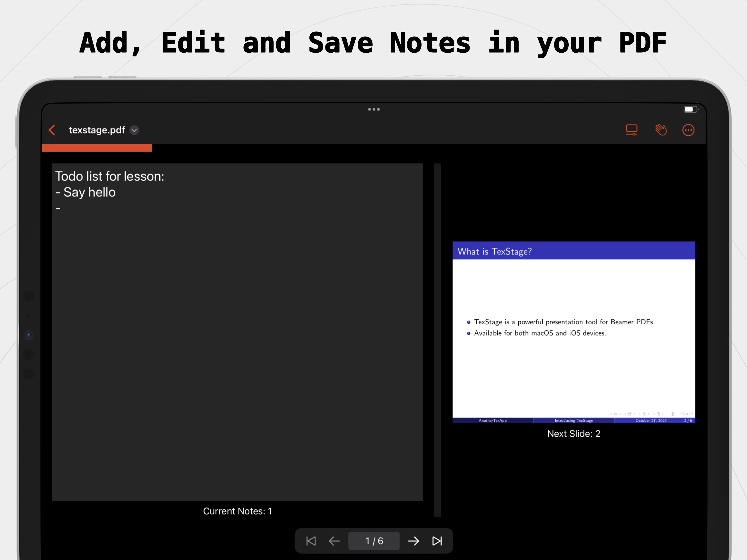Click the orange progress bar
Viewport: 747px width, 560px height.
coord(97,148)
